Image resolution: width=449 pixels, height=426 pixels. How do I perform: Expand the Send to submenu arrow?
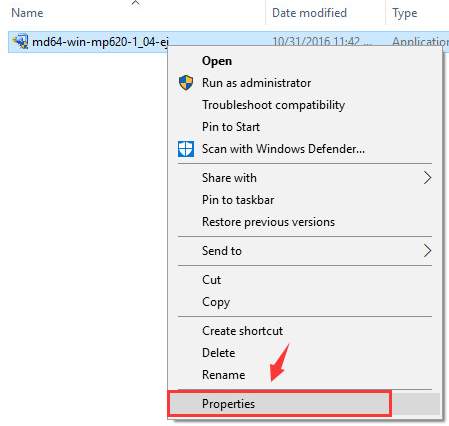point(427,251)
